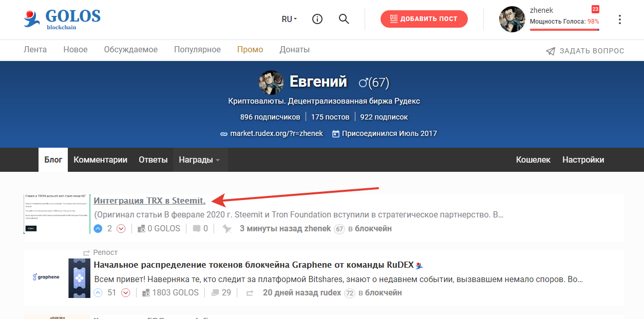Select the Промо section
The image size is (644, 319).
[x=250, y=50]
